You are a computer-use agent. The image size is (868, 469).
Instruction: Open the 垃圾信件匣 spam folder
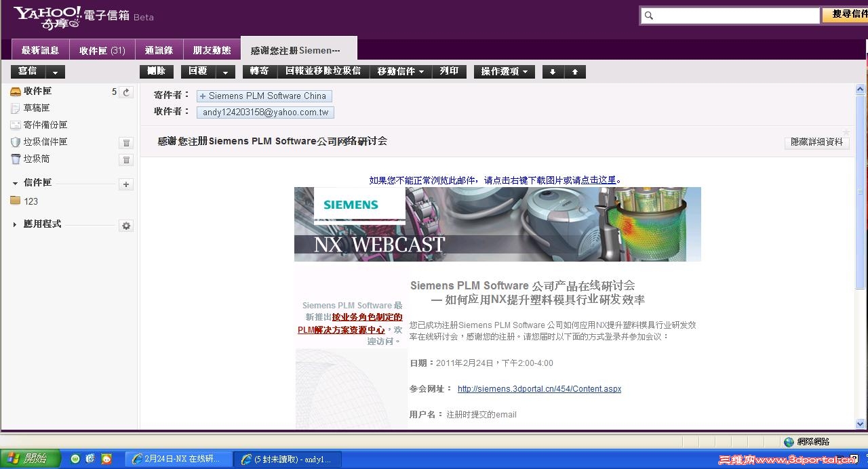45,142
